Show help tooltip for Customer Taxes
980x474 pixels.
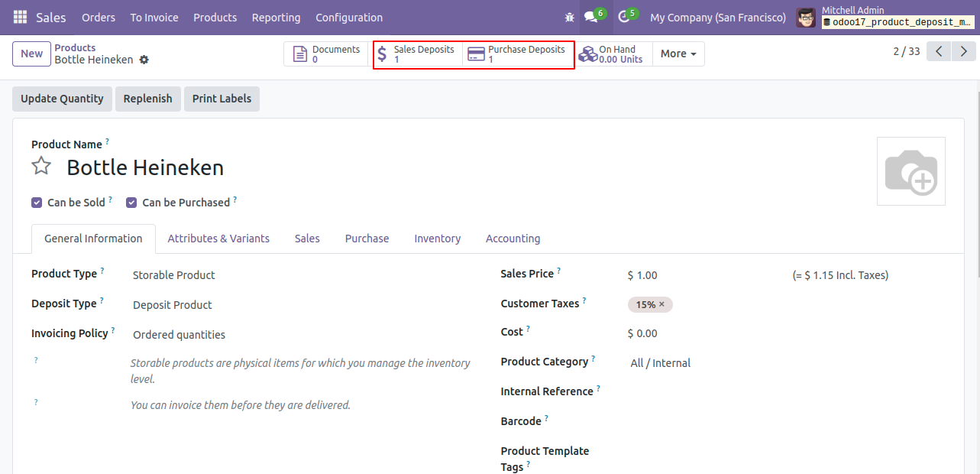(584, 300)
